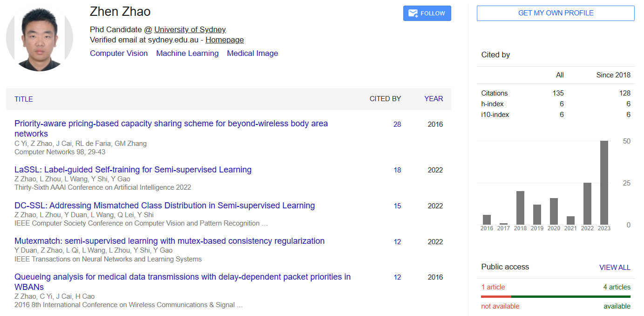The height and width of the screenshot is (316, 644).
Task: Select the Machine Learning interest tag
Action: 187,53
